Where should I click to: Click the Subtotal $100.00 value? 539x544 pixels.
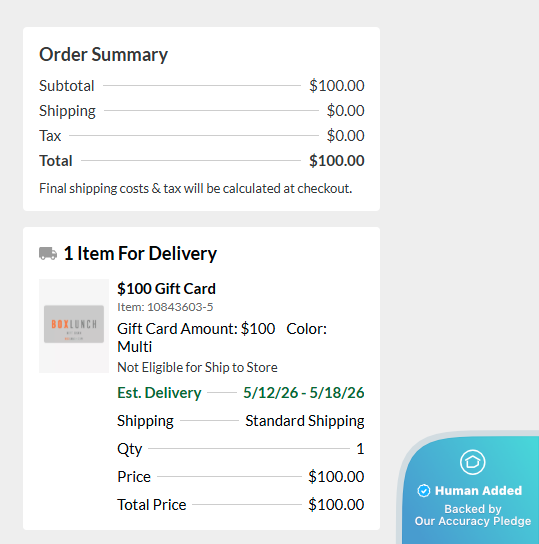click(336, 86)
